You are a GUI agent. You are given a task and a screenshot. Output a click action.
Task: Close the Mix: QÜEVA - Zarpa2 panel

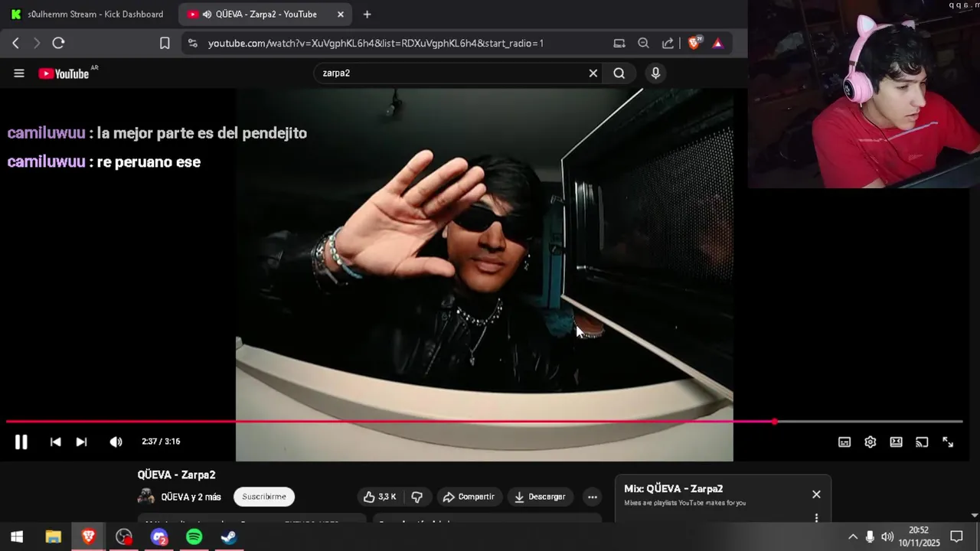(x=816, y=494)
